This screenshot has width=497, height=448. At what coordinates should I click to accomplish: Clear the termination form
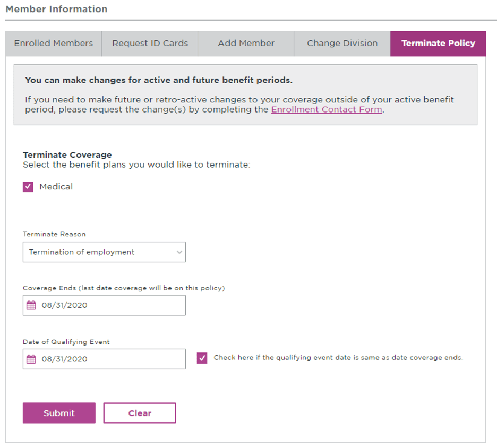pyautogui.click(x=140, y=413)
